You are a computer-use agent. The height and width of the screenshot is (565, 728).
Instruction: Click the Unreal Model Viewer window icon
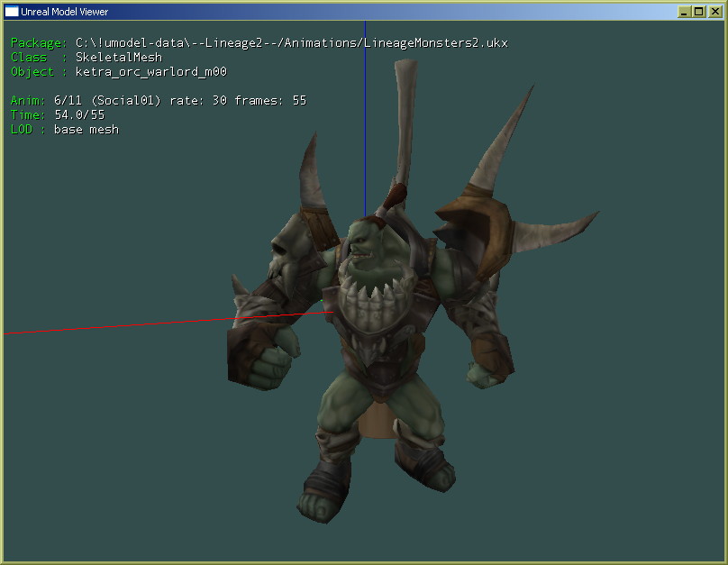[x=12, y=11]
